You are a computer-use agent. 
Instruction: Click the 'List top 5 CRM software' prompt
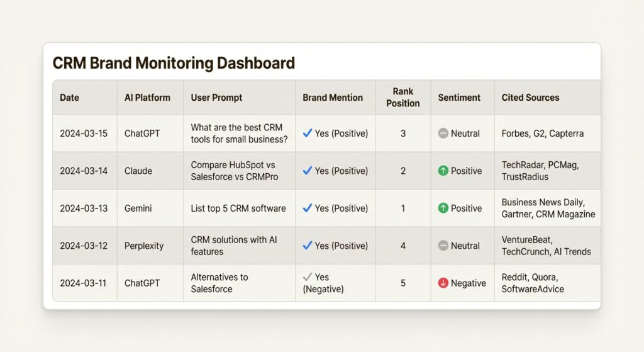click(238, 208)
